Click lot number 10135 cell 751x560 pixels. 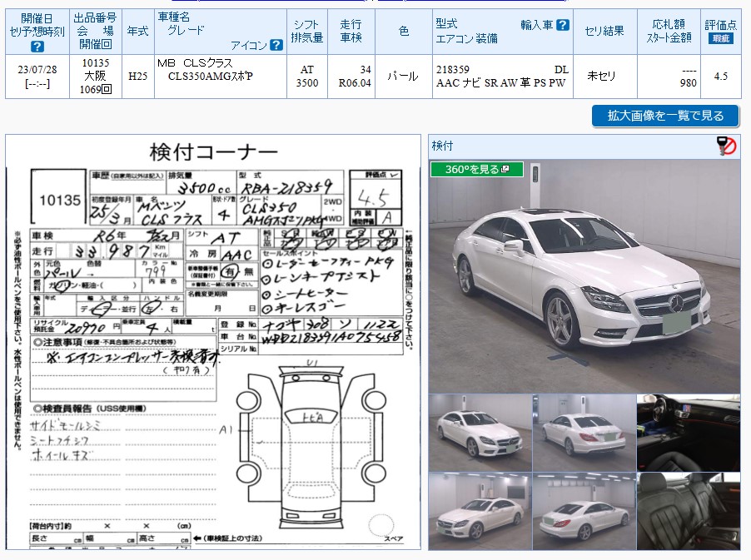96,63
